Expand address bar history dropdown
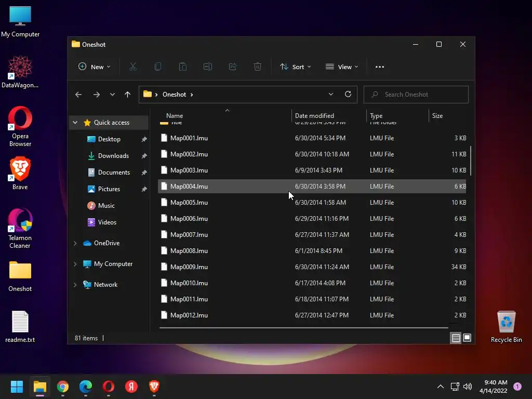Image resolution: width=532 pixels, height=399 pixels. click(x=331, y=95)
